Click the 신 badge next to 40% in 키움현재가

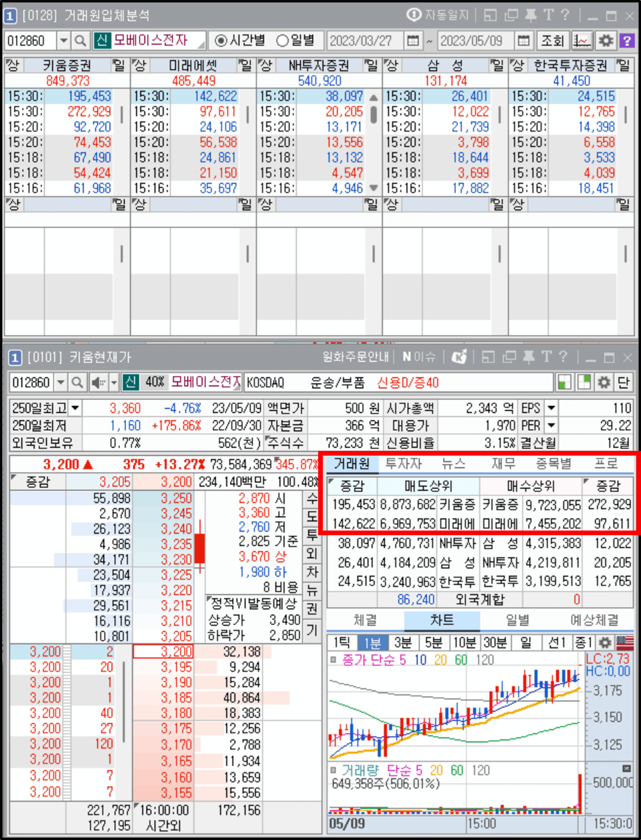(x=130, y=382)
